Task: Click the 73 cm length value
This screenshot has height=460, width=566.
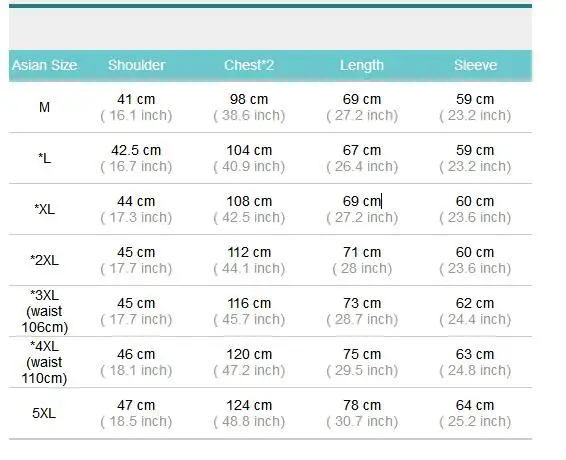Action: pos(362,303)
